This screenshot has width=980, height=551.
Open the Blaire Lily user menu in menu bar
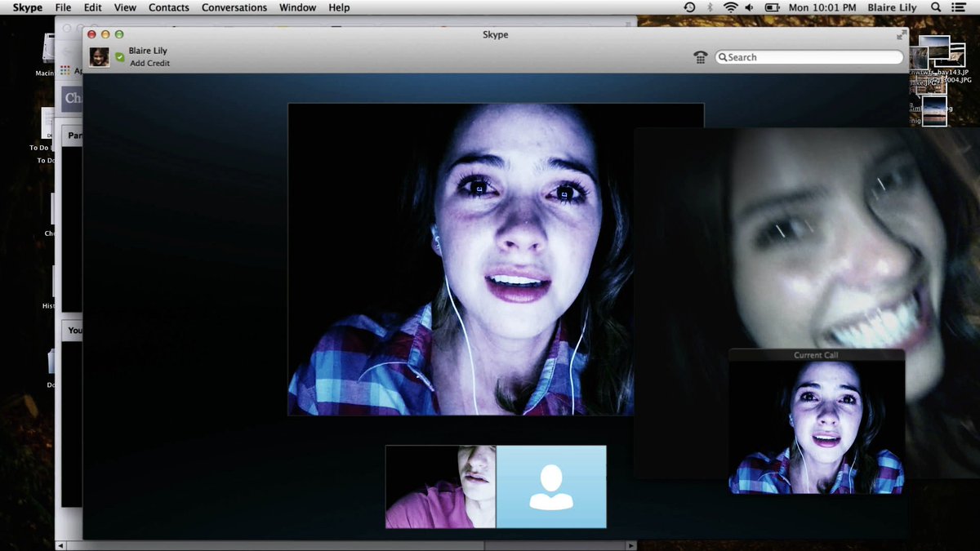892,7
